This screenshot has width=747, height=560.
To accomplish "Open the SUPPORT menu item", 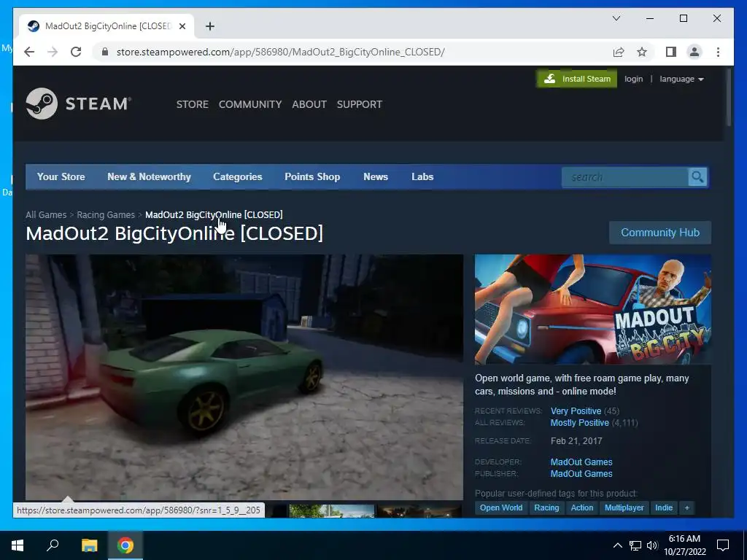I will [x=359, y=104].
